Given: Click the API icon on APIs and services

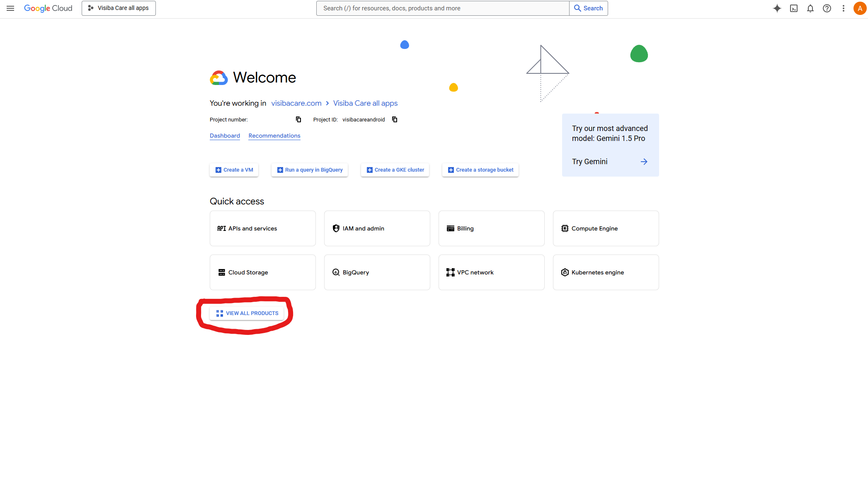Looking at the screenshot, I should tap(222, 228).
